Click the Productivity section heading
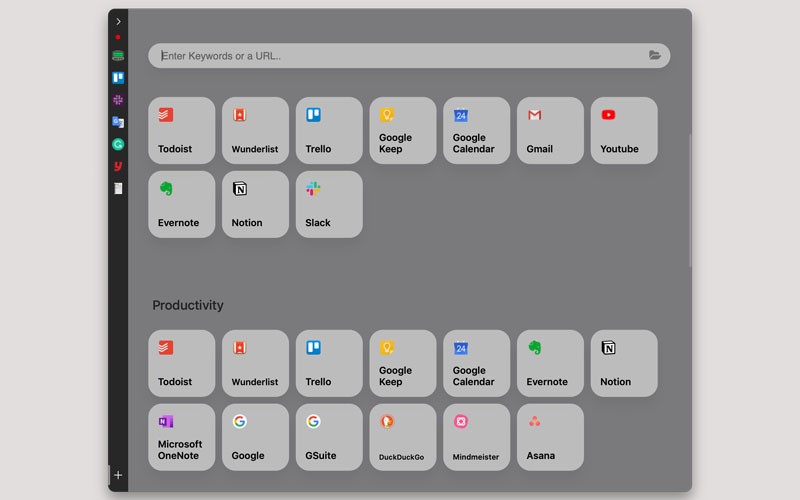The width and height of the screenshot is (800, 500). (x=188, y=305)
